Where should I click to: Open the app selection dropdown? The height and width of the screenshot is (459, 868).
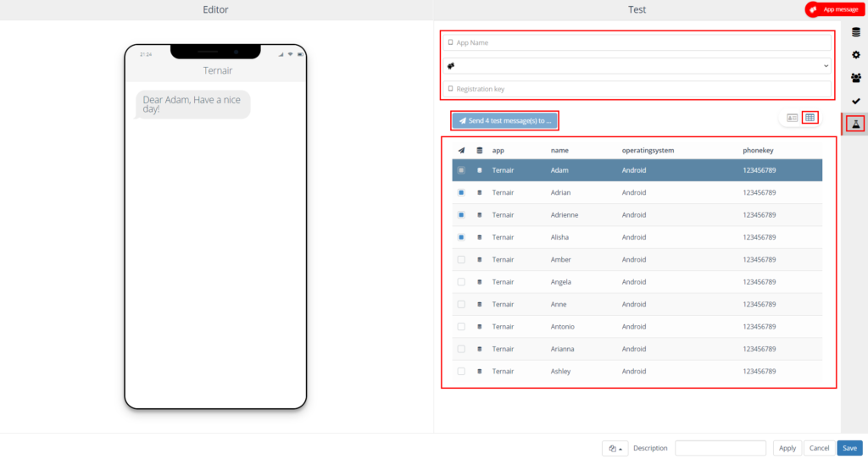click(637, 66)
